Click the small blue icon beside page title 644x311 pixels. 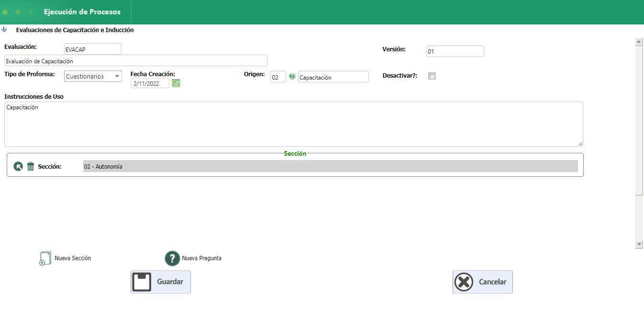pos(4,30)
